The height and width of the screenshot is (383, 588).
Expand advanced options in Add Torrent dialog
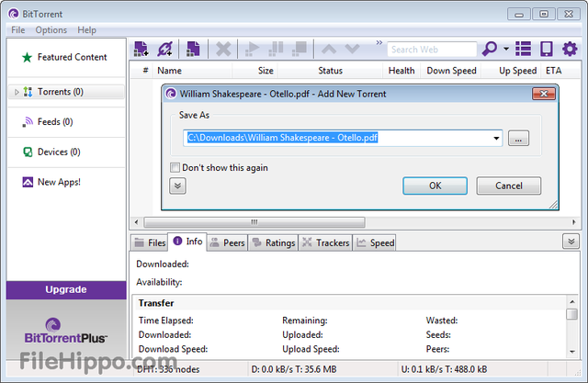[x=177, y=186]
